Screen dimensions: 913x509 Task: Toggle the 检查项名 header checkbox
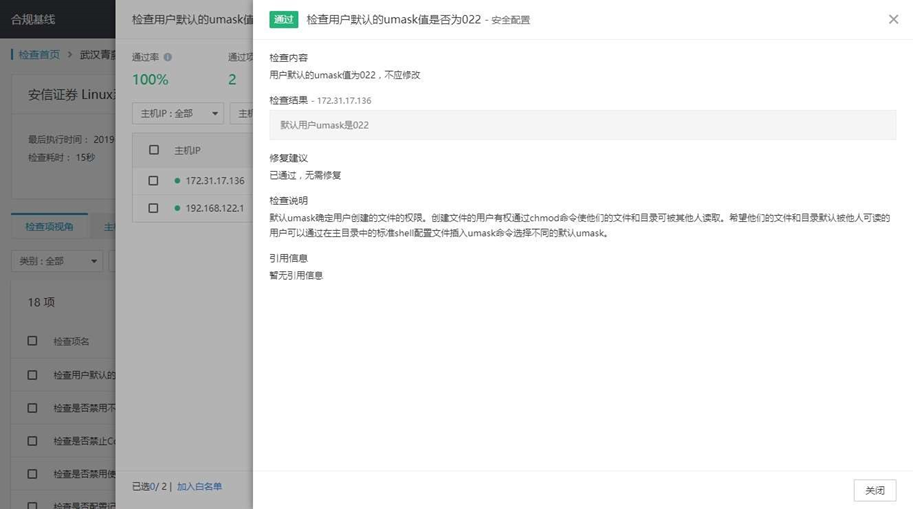(32, 341)
